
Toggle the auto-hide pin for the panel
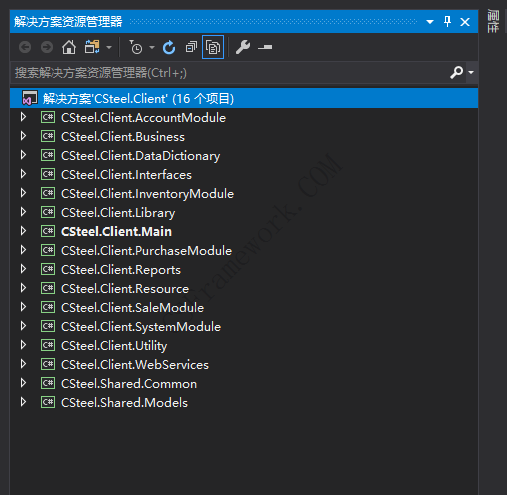[447, 22]
